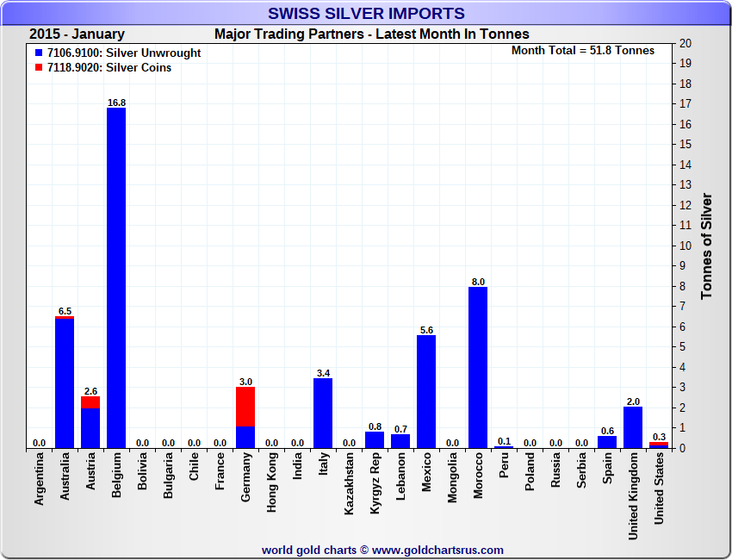Click the Lebanon bar
This screenshot has height=560, width=732.
tap(400, 441)
